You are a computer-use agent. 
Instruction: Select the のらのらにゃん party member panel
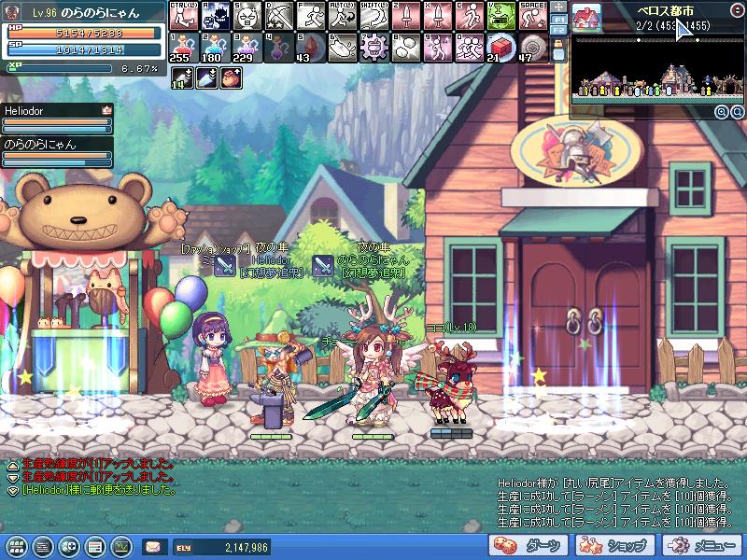pyautogui.click(x=57, y=152)
